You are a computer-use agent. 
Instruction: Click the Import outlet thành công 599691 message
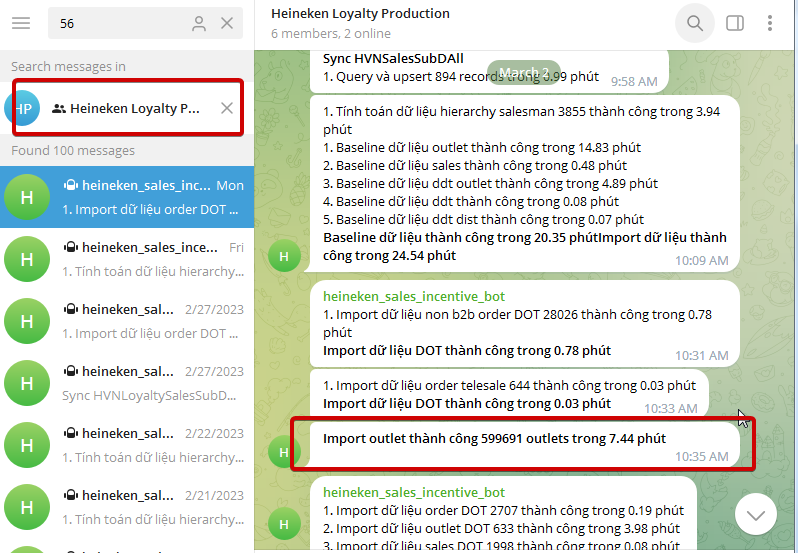click(x=524, y=446)
